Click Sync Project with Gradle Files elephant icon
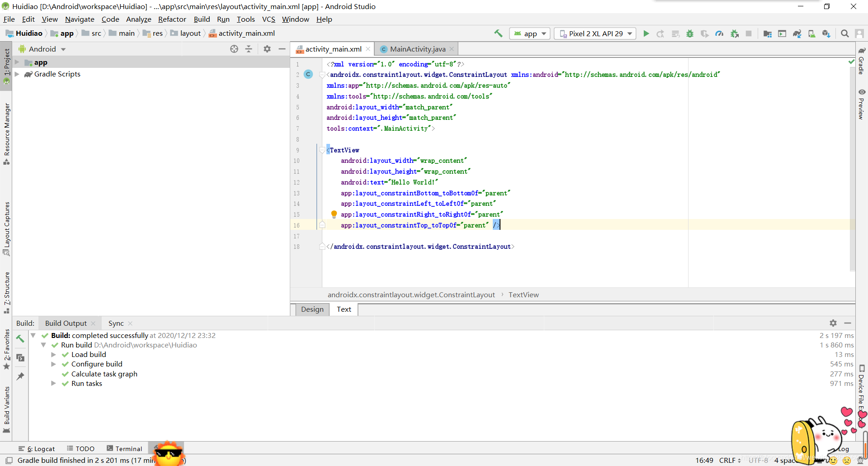The image size is (868, 466). click(797, 33)
